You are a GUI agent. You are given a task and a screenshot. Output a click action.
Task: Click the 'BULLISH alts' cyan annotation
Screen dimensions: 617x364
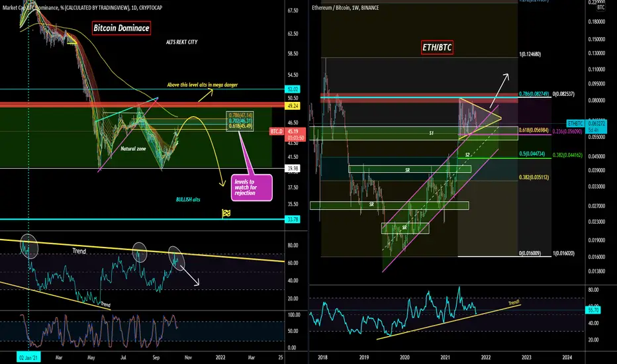click(x=188, y=199)
